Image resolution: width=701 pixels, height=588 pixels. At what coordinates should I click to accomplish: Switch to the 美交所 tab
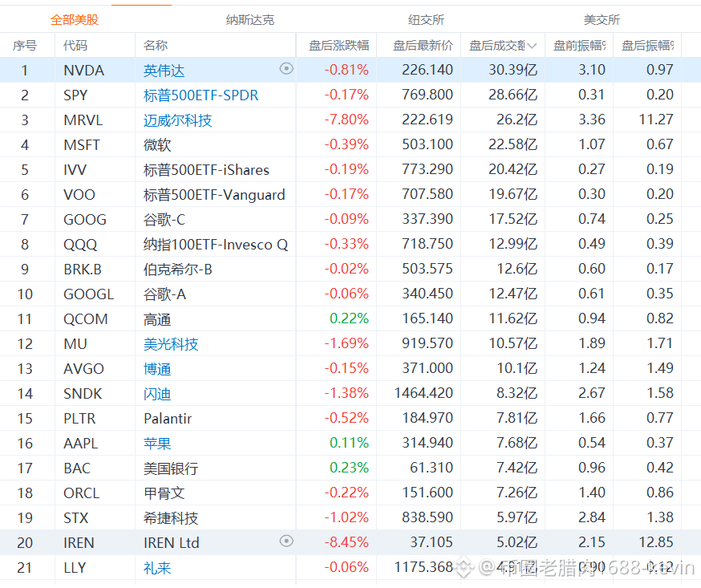coord(602,20)
